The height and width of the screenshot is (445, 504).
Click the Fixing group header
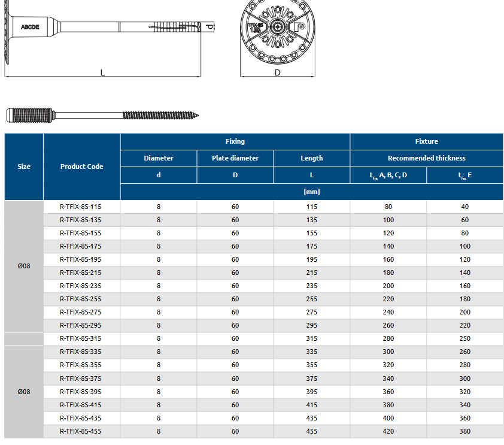(x=235, y=141)
